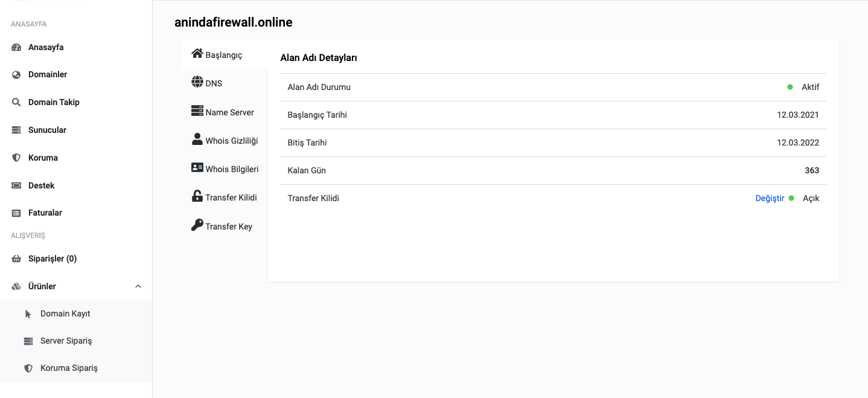Click the Koruma Sipariş shield icon

tap(28, 368)
